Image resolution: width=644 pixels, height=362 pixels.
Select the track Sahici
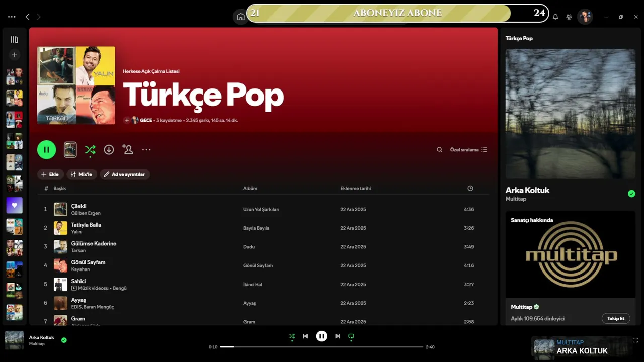[x=78, y=281]
